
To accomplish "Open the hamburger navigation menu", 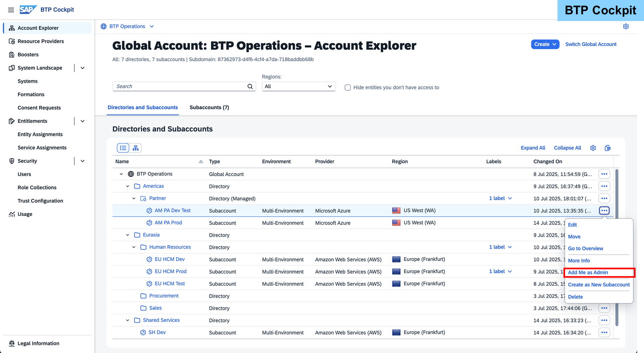I will click(x=11, y=10).
